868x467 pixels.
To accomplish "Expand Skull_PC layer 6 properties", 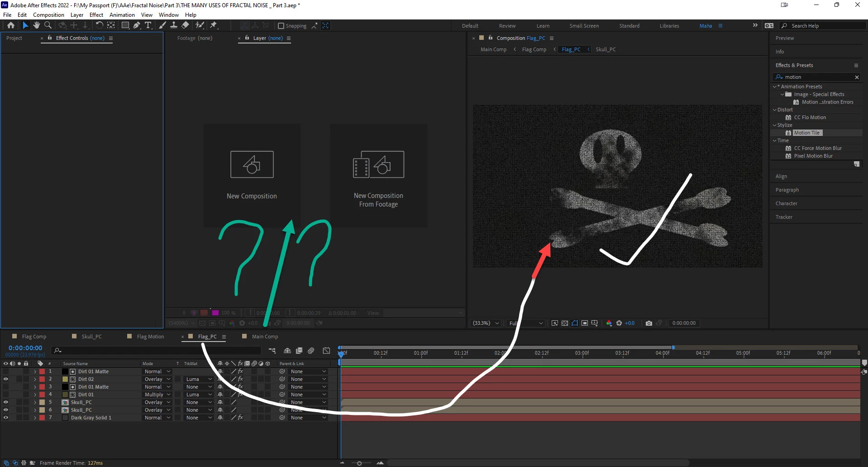I will [x=35, y=410].
